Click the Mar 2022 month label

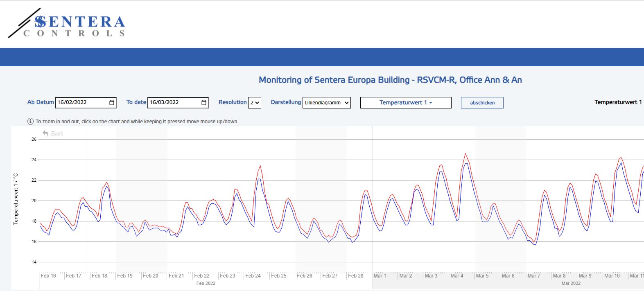[x=571, y=283]
